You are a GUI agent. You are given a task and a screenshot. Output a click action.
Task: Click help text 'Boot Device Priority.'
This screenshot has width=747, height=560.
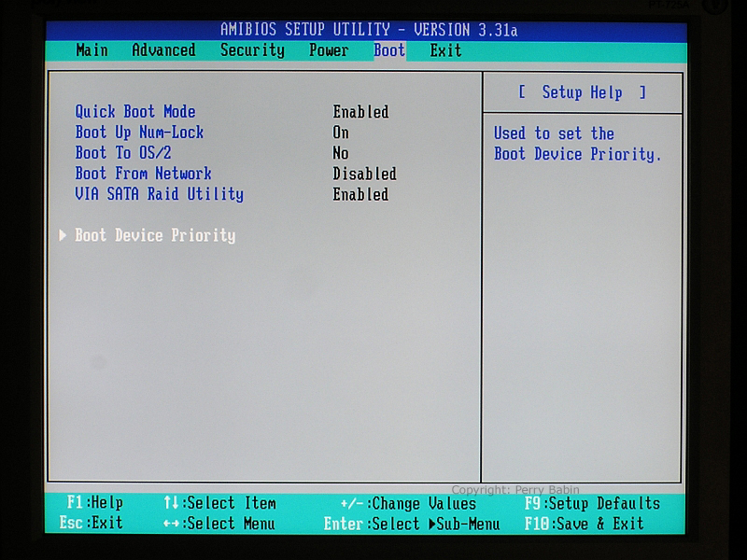click(577, 154)
